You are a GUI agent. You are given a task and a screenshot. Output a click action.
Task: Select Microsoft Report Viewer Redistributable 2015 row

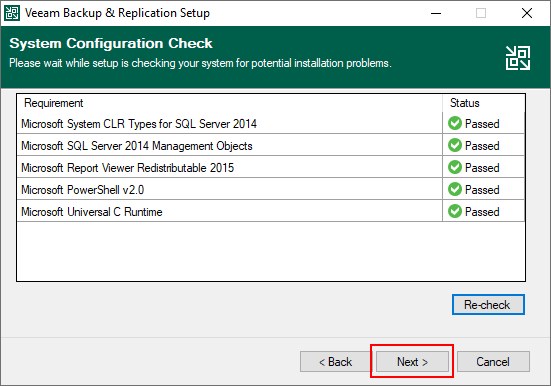pyautogui.click(x=271, y=168)
